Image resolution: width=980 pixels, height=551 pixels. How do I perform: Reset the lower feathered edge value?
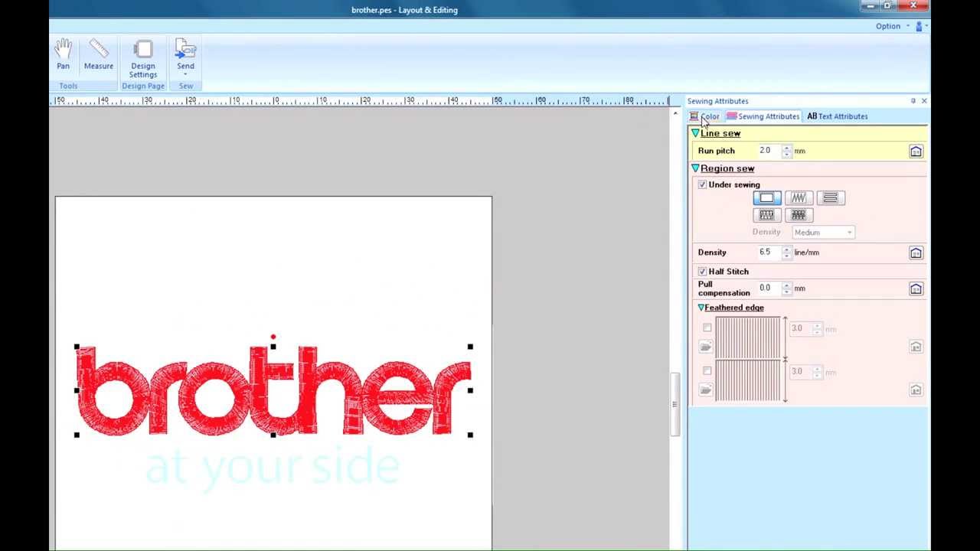click(x=916, y=390)
